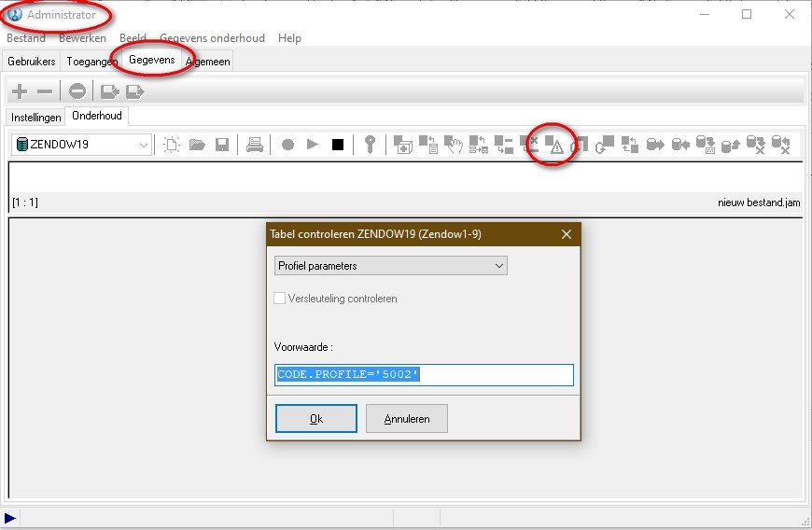The image size is (812, 530).
Task: Switch to the Gebruikers tab
Action: click(x=32, y=61)
